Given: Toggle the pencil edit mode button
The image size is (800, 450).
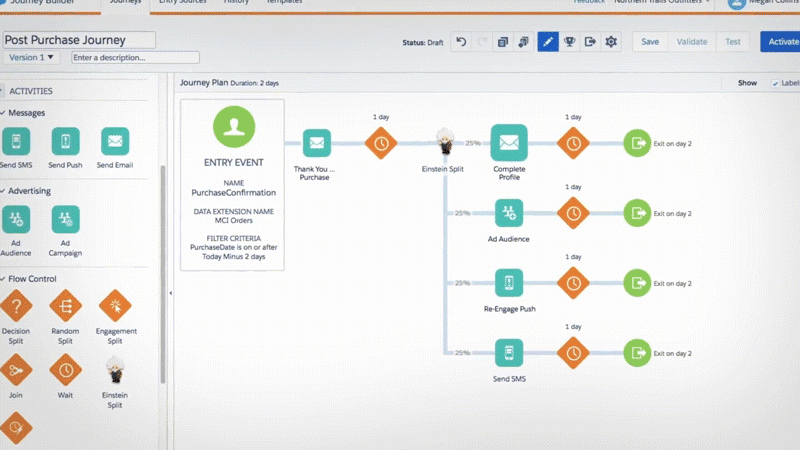Looking at the screenshot, I should (547, 42).
